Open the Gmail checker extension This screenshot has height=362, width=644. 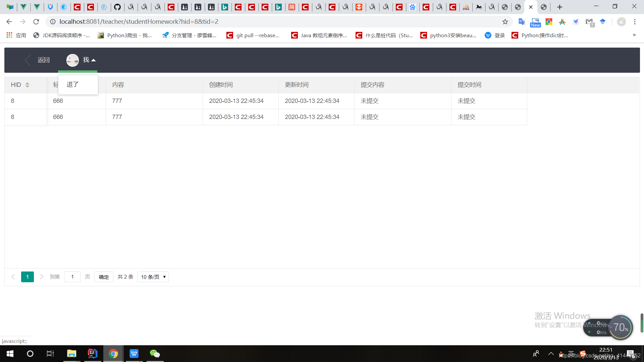(590, 21)
